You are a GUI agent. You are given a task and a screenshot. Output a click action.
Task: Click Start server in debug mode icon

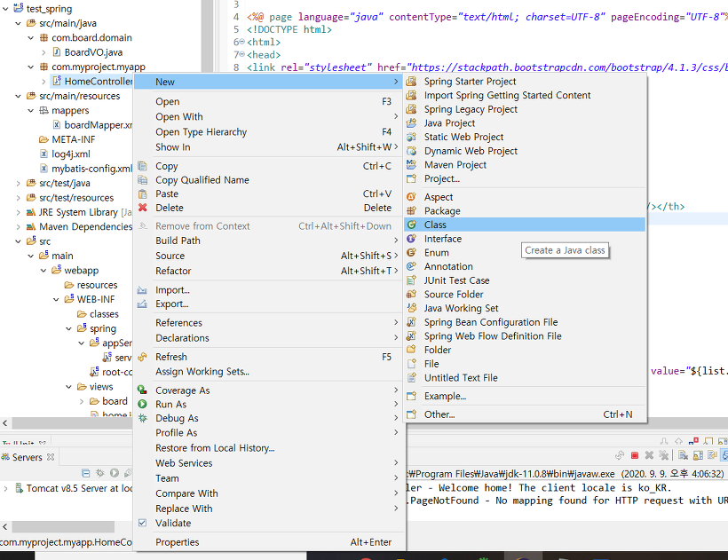click(x=99, y=473)
